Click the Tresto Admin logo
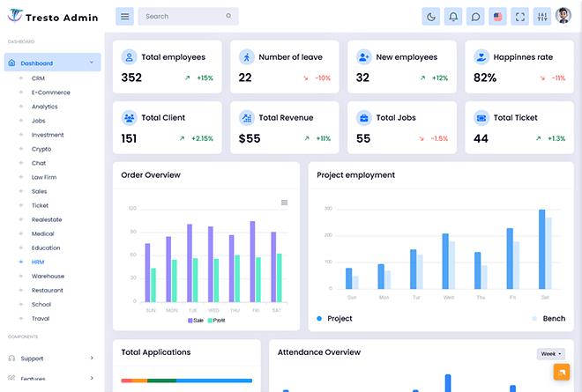Viewport: 582px width, 392px height. pyautogui.click(x=53, y=17)
